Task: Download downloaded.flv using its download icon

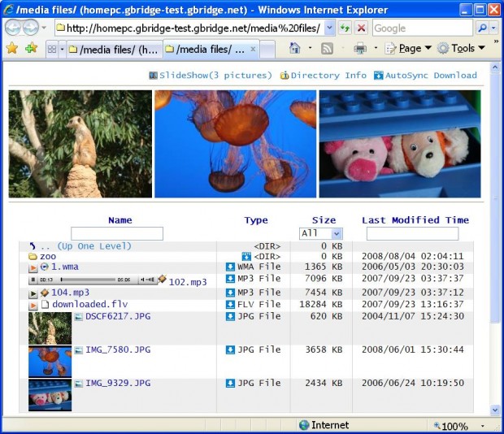Action: tap(230, 305)
